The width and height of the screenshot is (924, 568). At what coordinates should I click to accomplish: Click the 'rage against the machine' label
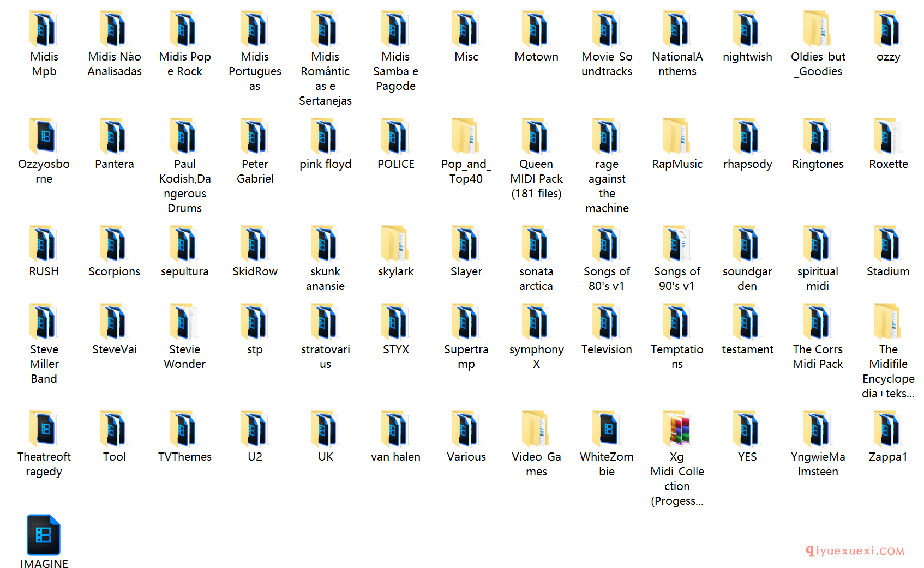607,186
